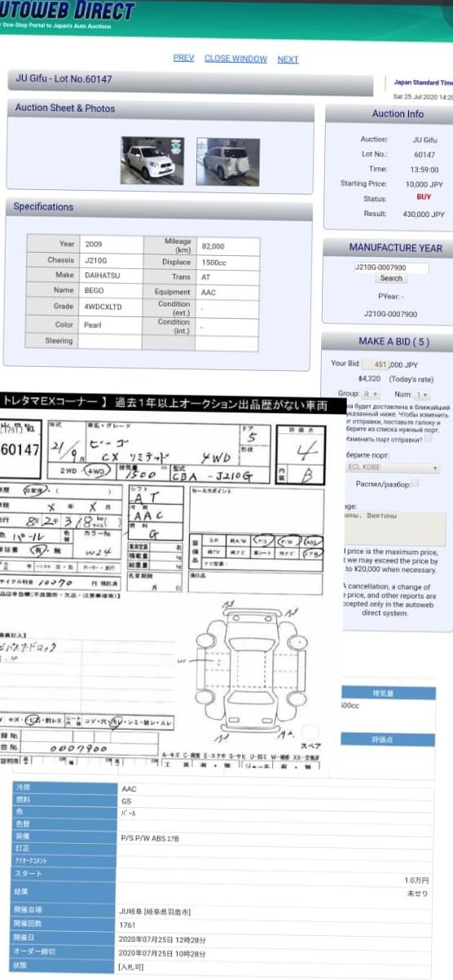Image resolution: width=453 pixels, height=980 pixels.
Task: Select the $4,320 converted bid amount
Action: [x=369, y=379]
